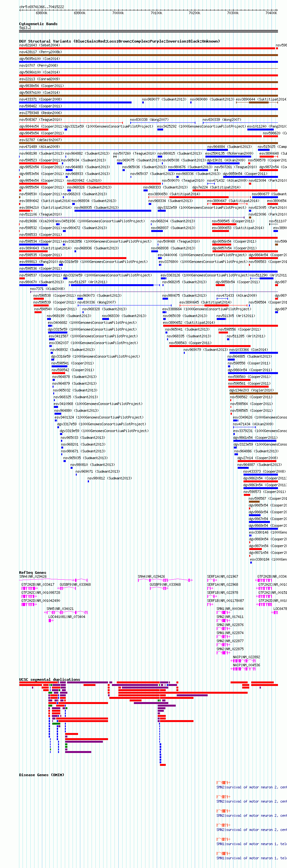
Task: Select variant dgv134e203 (Vogler2010)
Action: 252,390
